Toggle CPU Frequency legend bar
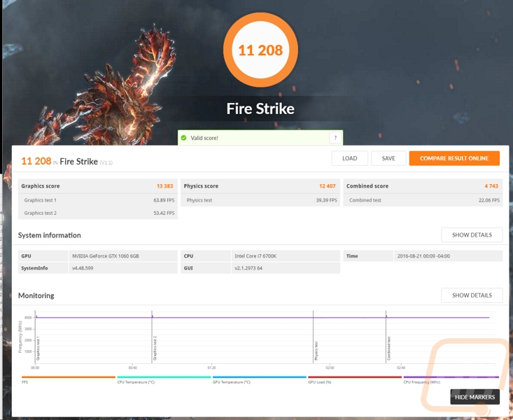Screen dimensions: 513x420 [x=451, y=377]
